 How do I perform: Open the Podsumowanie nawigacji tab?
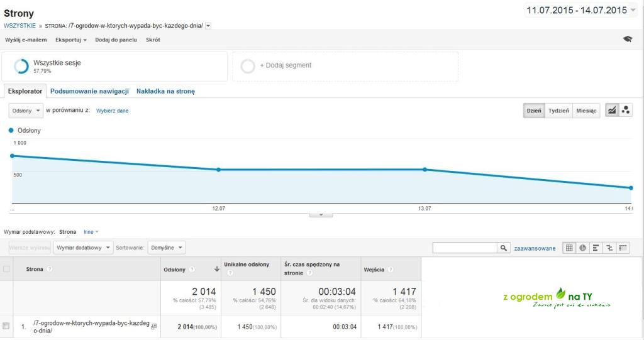(89, 91)
